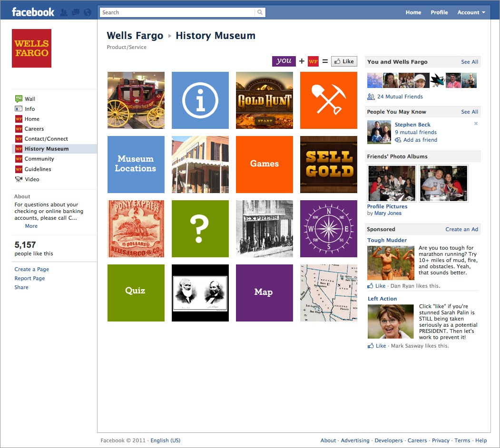Viewport: 500px width, 448px height.
Task: Open the stagecoach photo tile
Action: (x=136, y=100)
